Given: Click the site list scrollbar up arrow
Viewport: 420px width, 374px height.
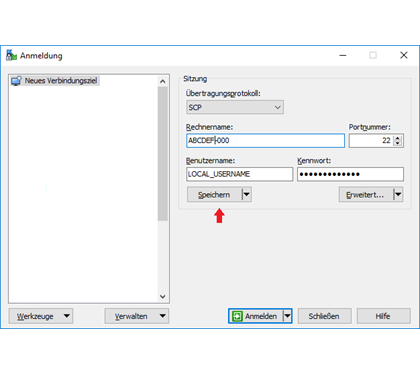Looking at the screenshot, I should (163, 81).
